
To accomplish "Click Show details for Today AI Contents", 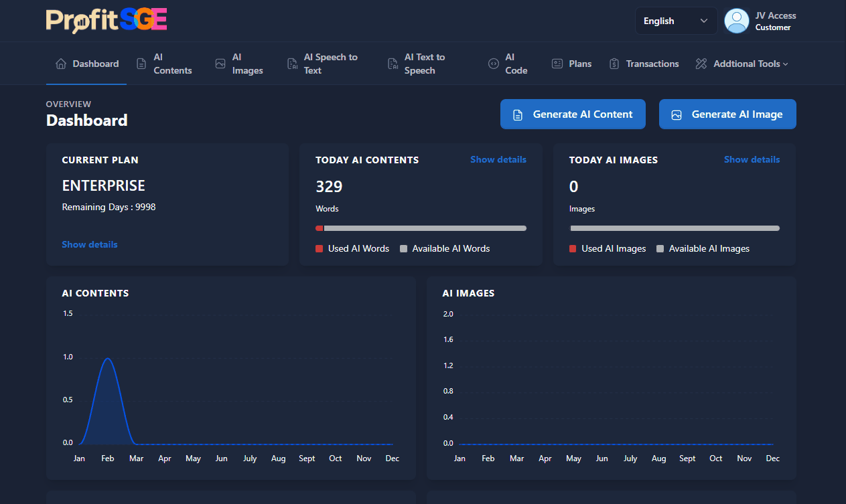I will (x=498, y=159).
